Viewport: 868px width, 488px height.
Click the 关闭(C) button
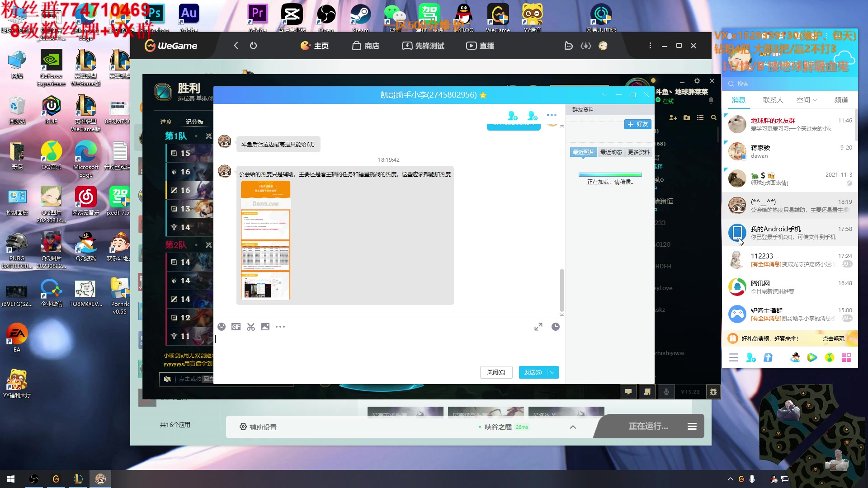tap(496, 372)
